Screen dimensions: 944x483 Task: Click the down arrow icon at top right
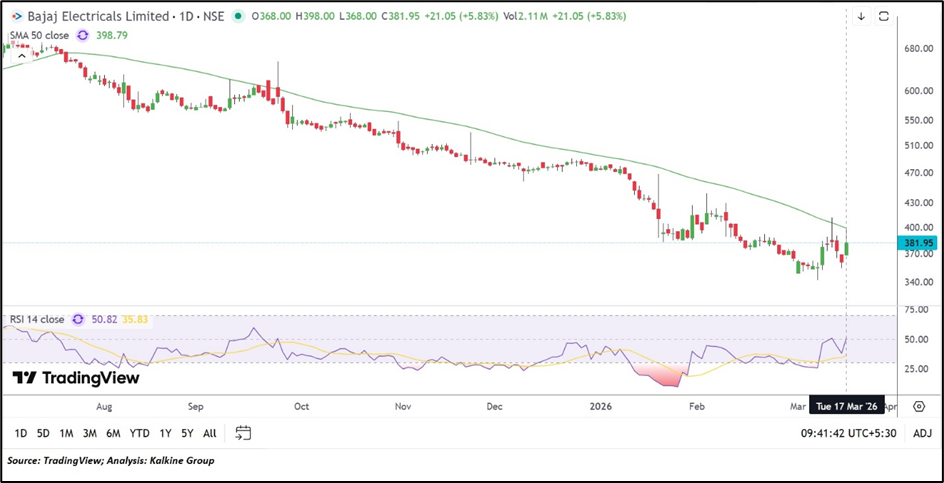(862, 16)
